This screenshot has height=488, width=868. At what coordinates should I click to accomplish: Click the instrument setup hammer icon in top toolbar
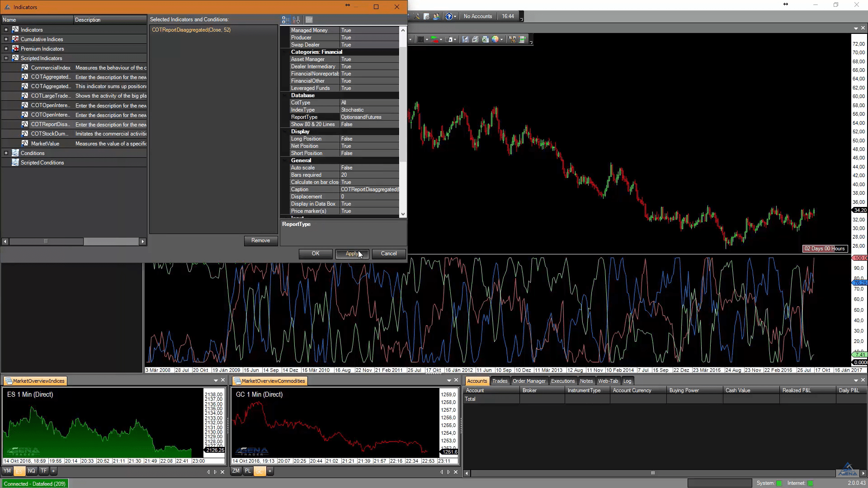pos(417,16)
